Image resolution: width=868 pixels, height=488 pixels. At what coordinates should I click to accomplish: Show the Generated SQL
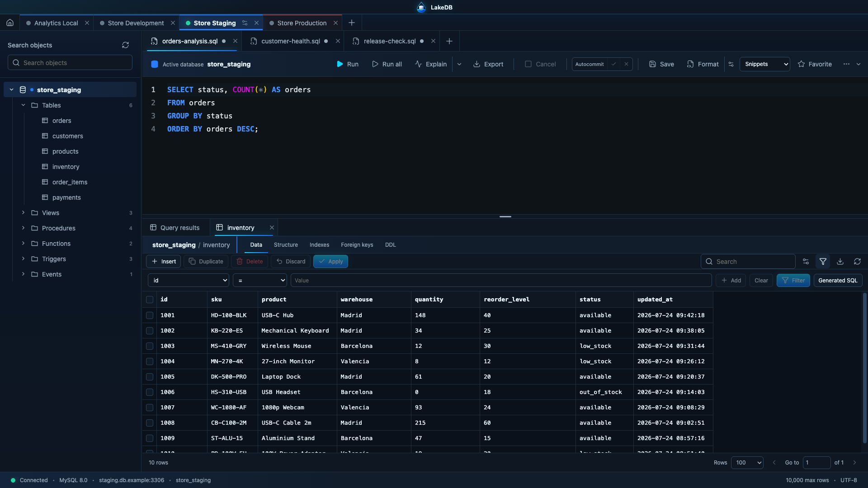click(x=838, y=281)
